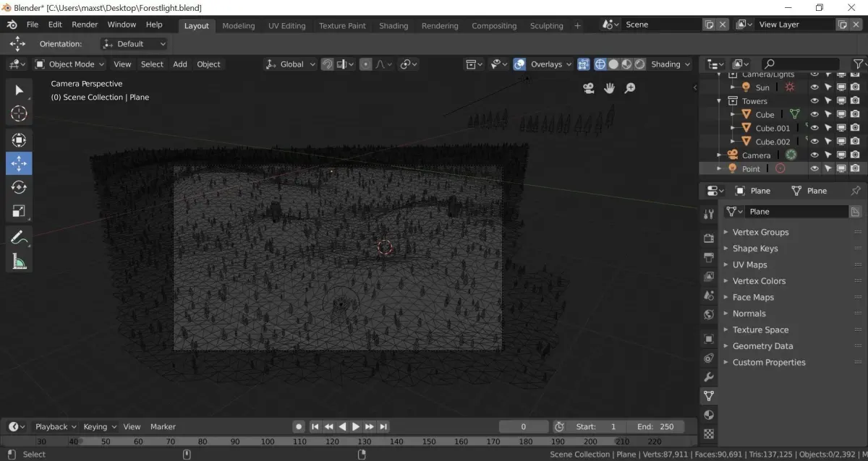Open the Texture checker properties tab
The width and height of the screenshot is (868, 461).
(x=709, y=434)
